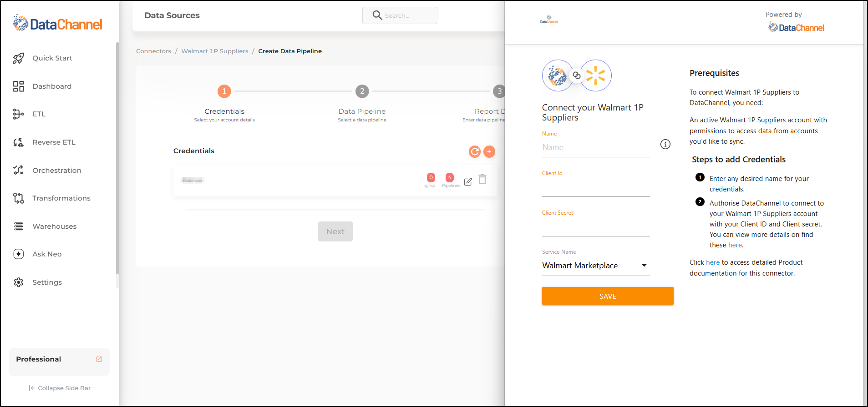Click the Professional plan card

pos(59,362)
